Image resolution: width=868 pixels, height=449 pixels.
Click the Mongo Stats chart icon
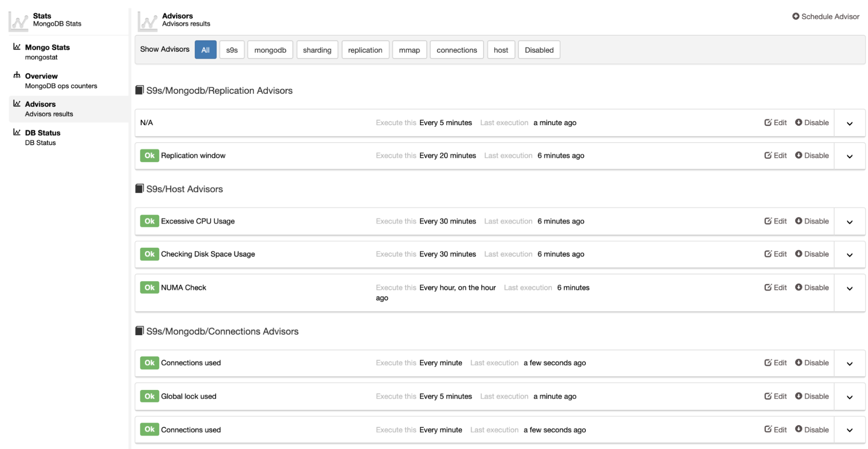[x=17, y=47]
